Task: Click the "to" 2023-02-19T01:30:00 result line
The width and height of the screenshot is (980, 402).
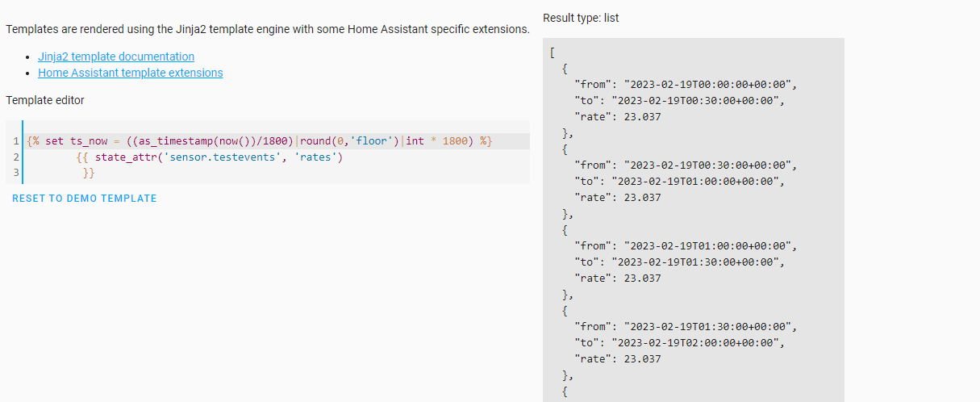Action: (x=678, y=262)
